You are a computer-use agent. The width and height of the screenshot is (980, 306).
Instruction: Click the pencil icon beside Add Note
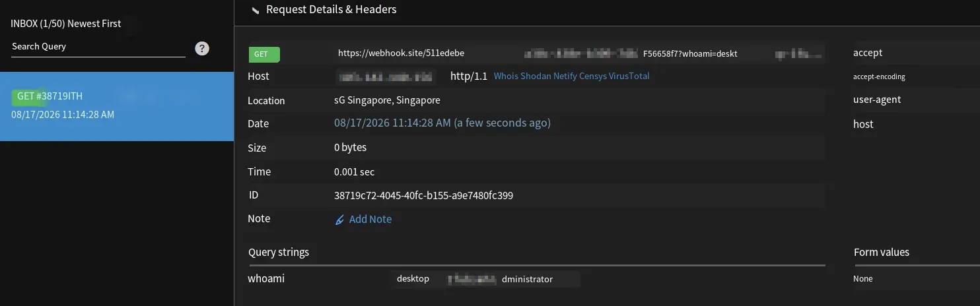click(340, 220)
